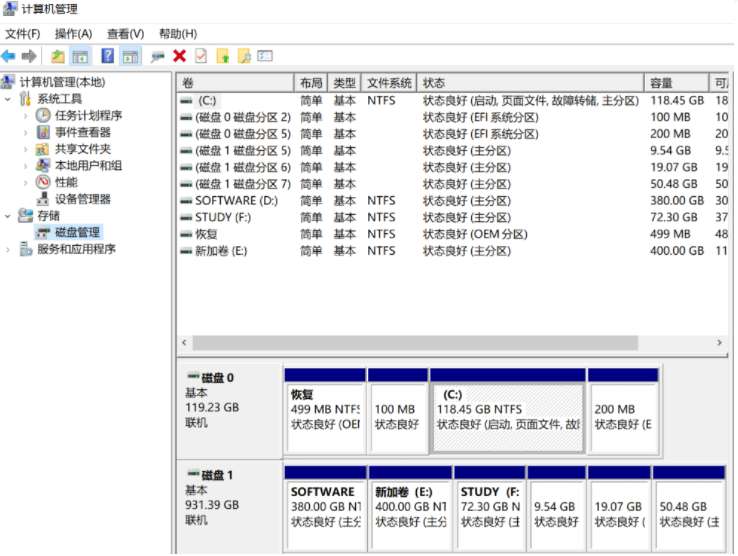Collapse the 存储 tree node
This screenshot has width=738, height=556.
click(9, 216)
